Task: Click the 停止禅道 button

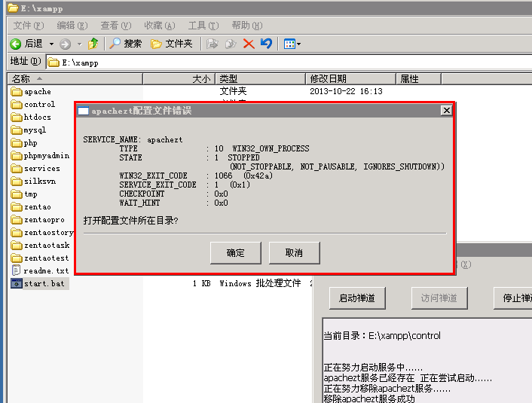Action: (513, 298)
